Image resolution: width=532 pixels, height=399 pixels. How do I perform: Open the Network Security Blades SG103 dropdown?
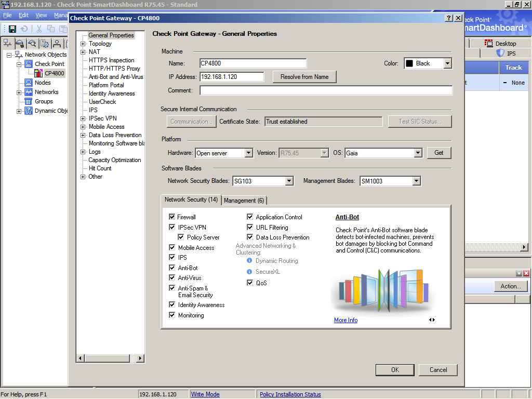(x=289, y=181)
